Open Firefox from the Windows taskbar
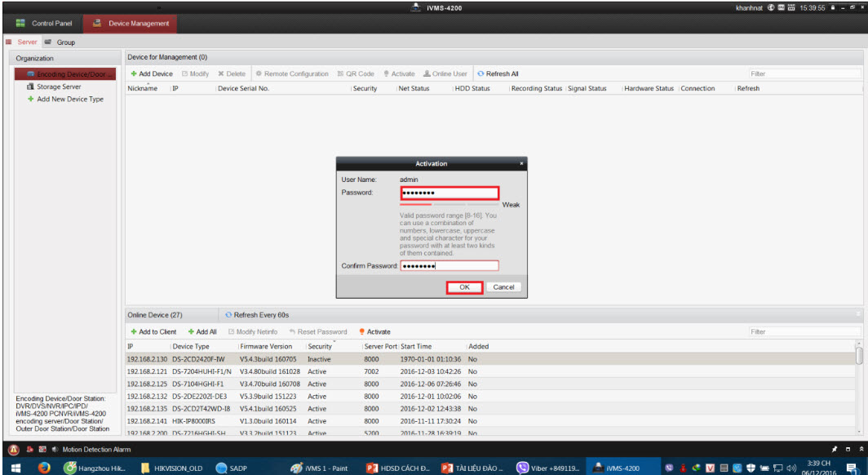Screen dimensions: 868x475 pyautogui.click(x=44, y=468)
